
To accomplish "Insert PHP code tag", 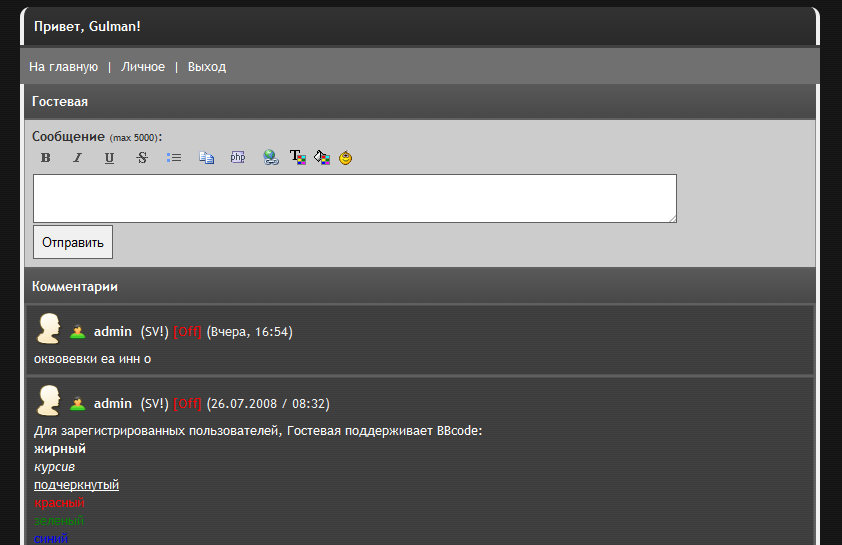I will [237, 157].
